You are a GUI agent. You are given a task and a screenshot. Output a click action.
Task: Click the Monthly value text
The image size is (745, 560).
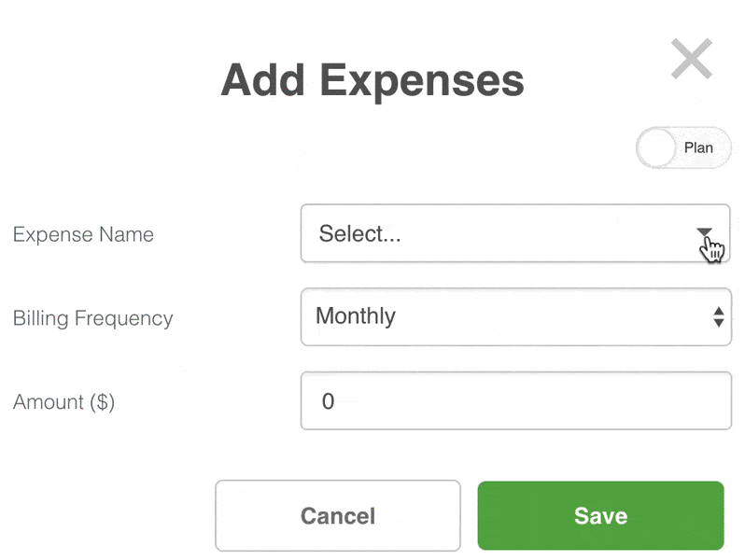pyautogui.click(x=356, y=316)
